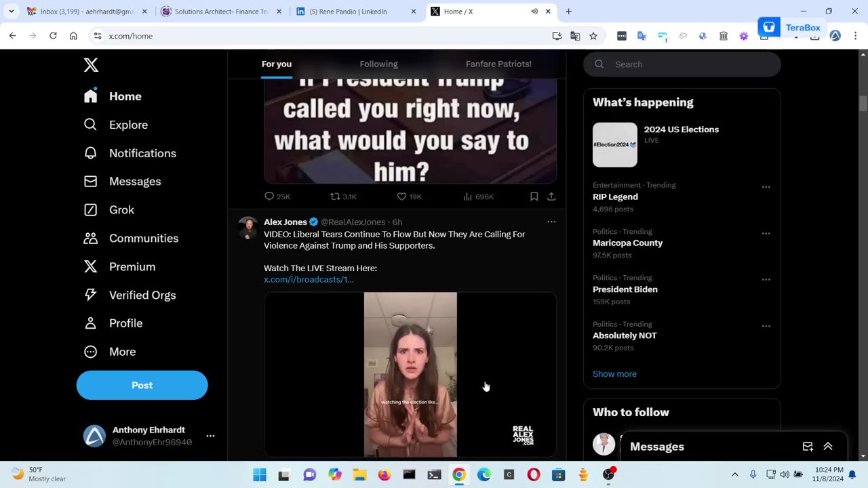The image size is (868, 488).
Task: Switch to the Solutions Architect browser tab
Action: click(x=222, y=12)
